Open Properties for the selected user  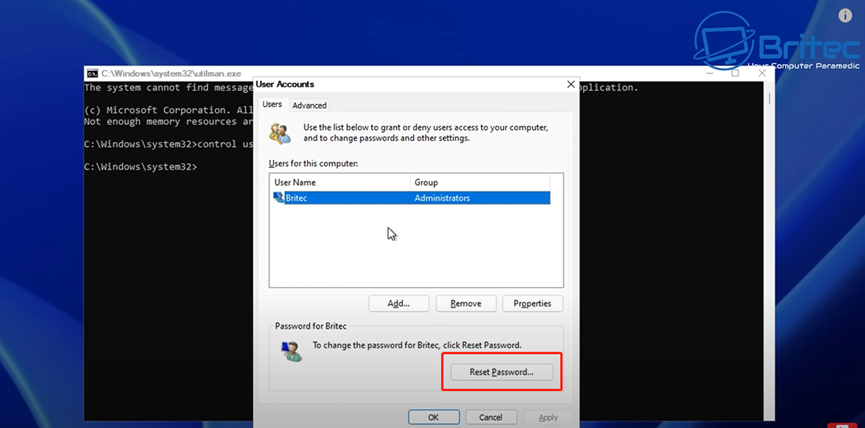532,303
